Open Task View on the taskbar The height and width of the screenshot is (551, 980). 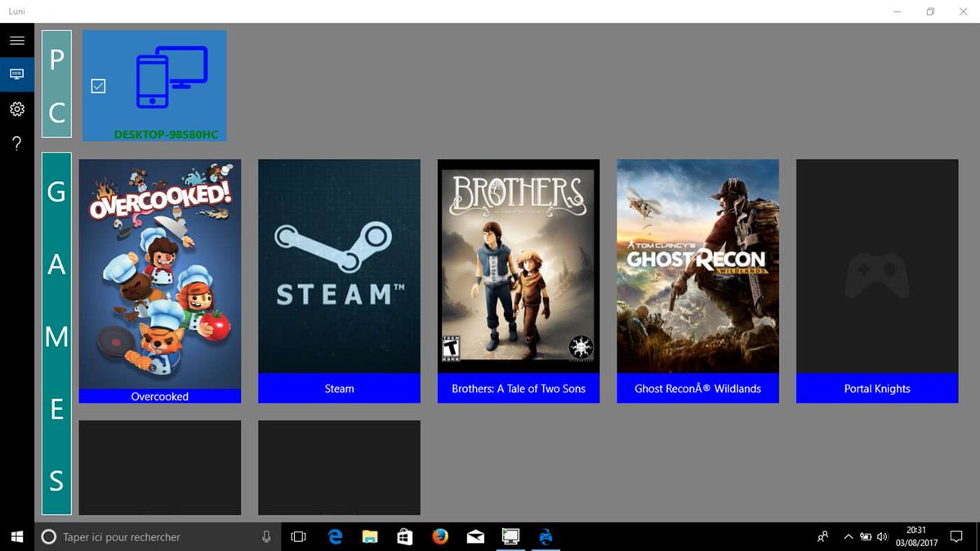[299, 536]
